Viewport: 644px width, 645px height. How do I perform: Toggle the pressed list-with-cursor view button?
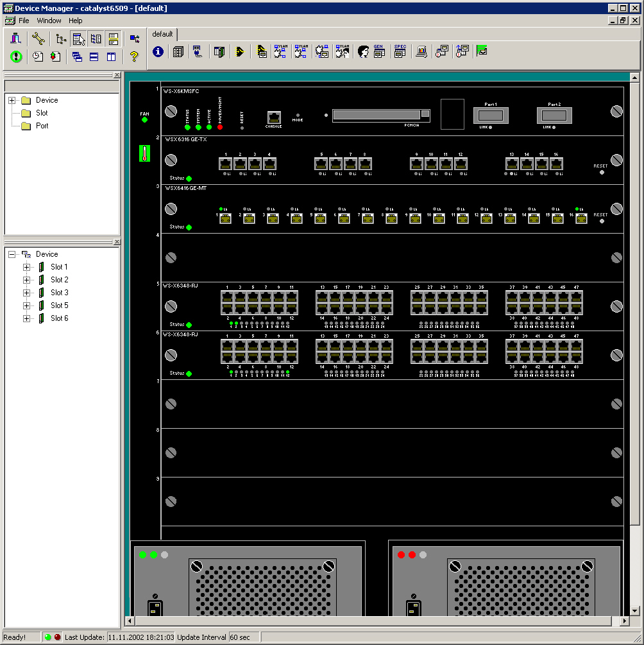79,39
